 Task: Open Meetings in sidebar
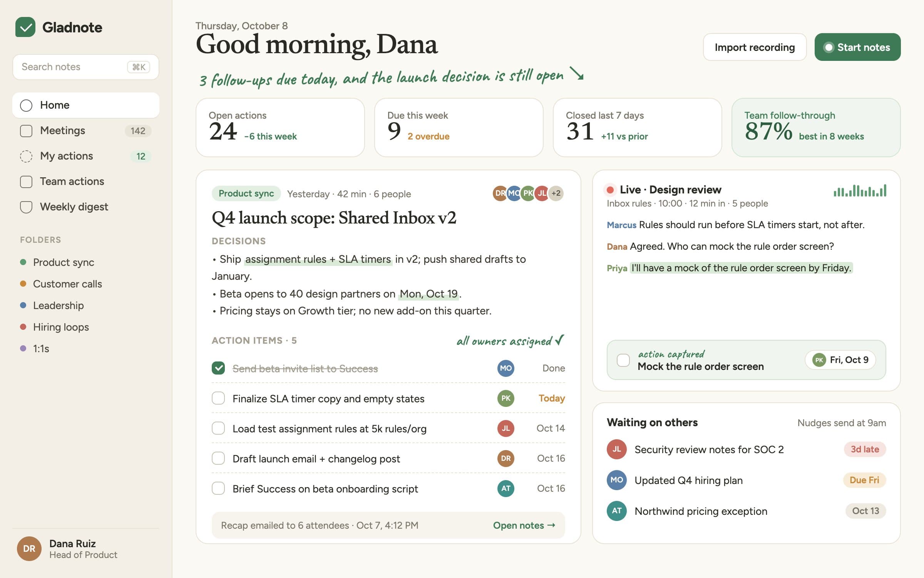point(86,131)
